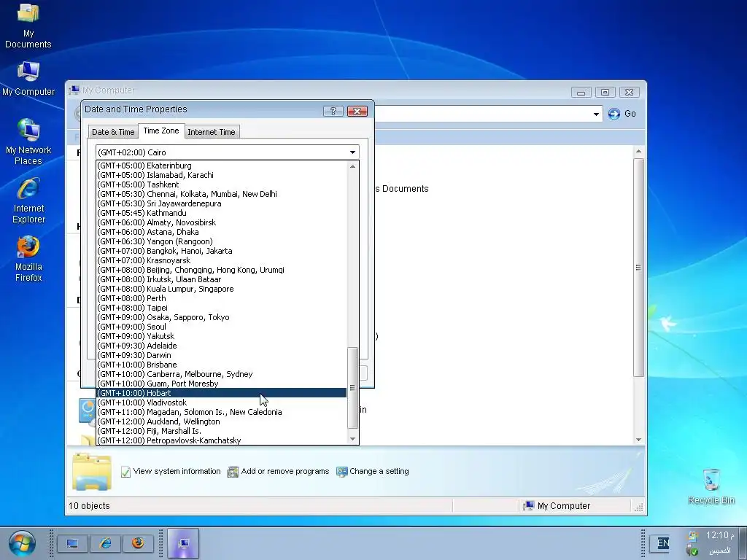Select (GMT+05:45) Kathmandu
This screenshot has width=747, height=560.
[x=222, y=214]
